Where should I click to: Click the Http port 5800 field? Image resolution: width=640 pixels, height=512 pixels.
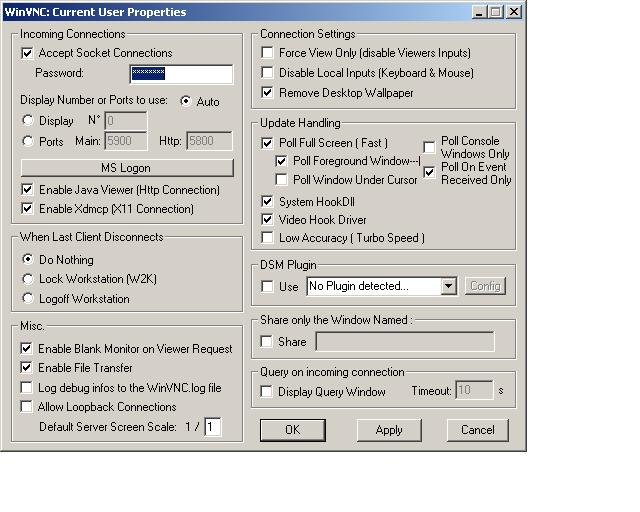[x=209, y=141]
